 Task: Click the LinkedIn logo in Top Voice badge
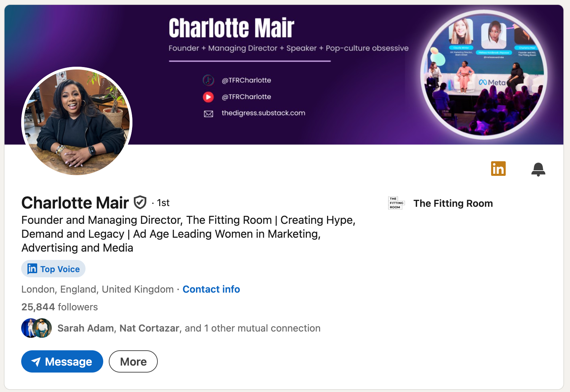point(32,269)
